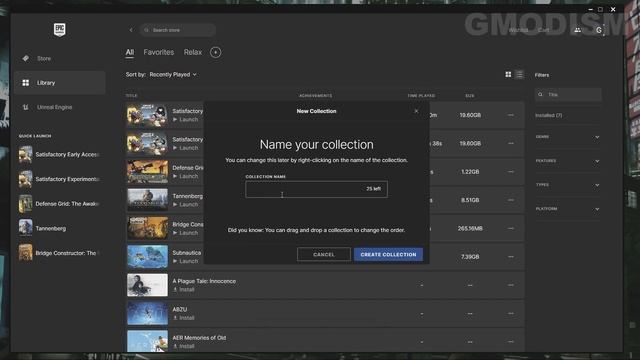Open options menu for A Plague Tale row
Screen dimensions: 640x360
click(511, 285)
